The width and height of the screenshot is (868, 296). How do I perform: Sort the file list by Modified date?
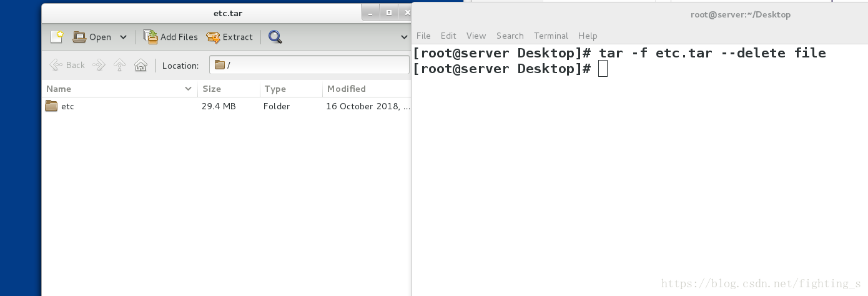tap(367, 89)
